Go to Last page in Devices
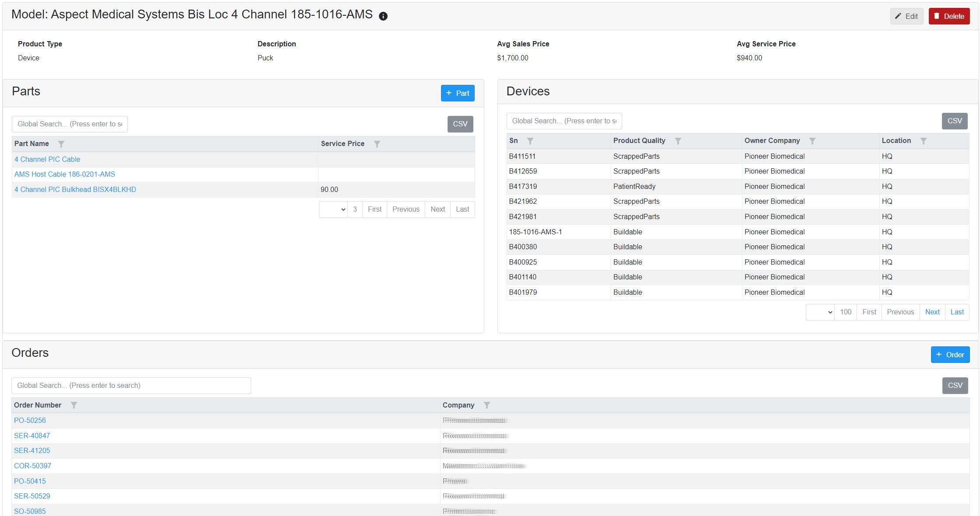 click(x=957, y=312)
